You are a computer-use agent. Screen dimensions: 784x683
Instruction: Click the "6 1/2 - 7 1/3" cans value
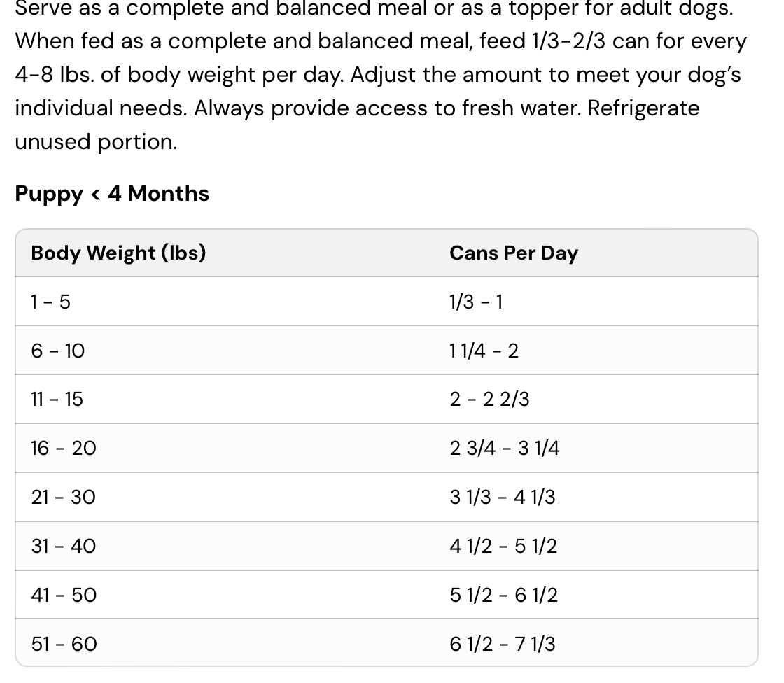(502, 644)
